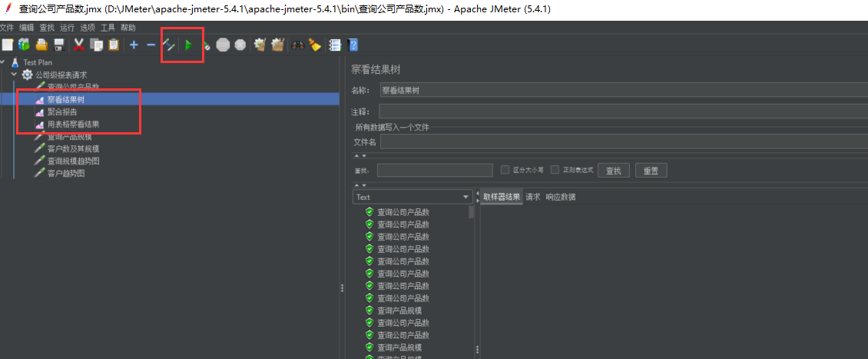Click the 重置 reset button
The width and height of the screenshot is (868, 359).
pyautogui.click(x=651, y=171)
